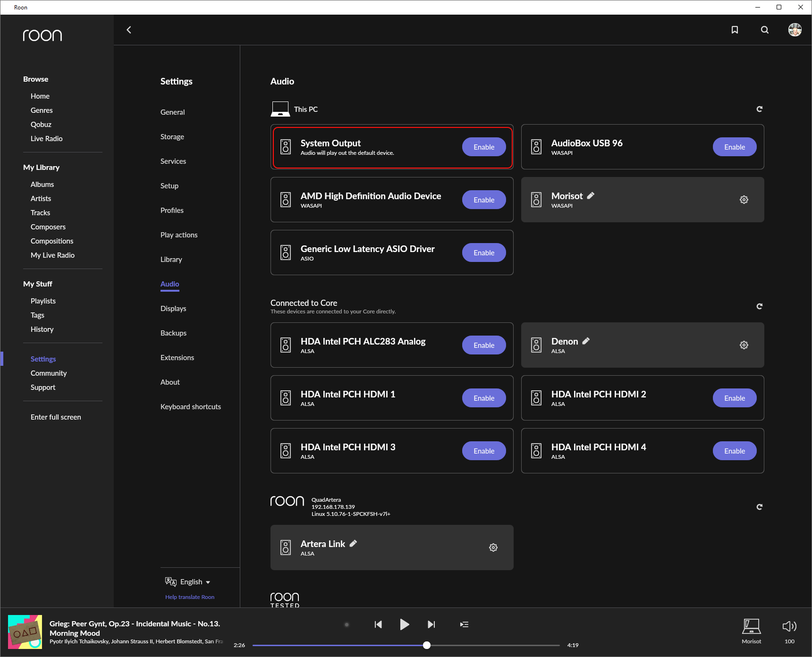Open Qobuz from the Browse menu
The width and height of the screenshot is (812, 657).
point(41,124)
